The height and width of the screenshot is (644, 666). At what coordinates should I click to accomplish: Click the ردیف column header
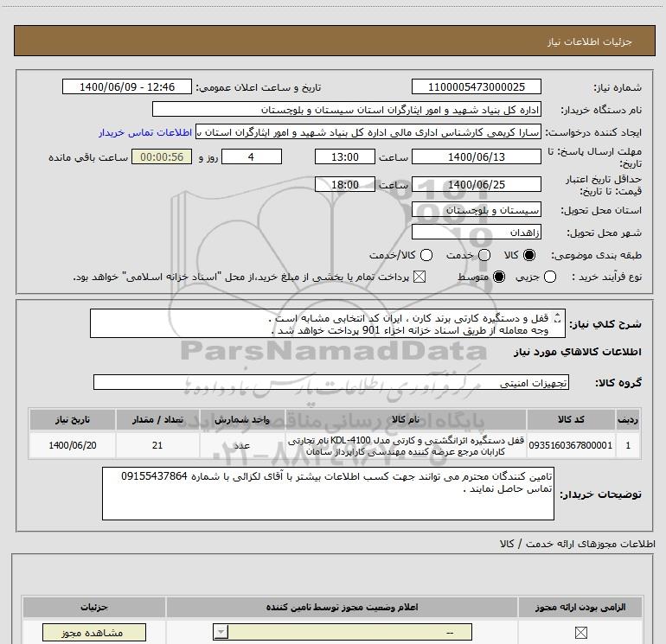point(628,419)
